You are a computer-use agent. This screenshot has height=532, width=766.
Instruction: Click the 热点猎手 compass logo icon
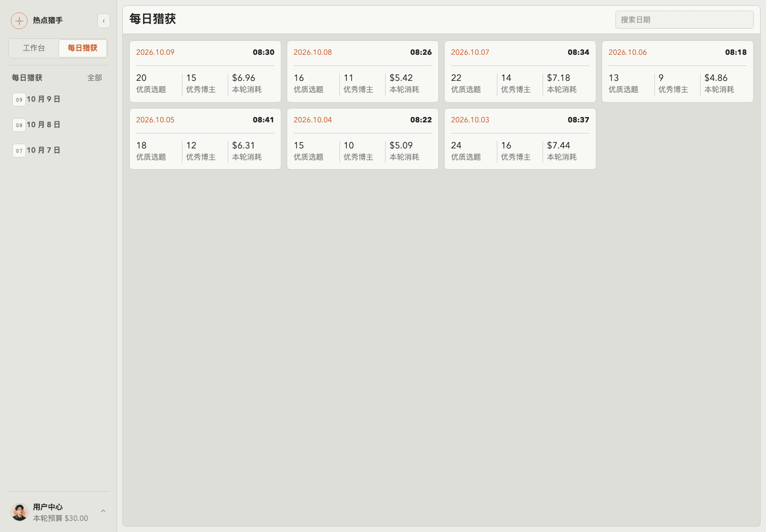19,21
